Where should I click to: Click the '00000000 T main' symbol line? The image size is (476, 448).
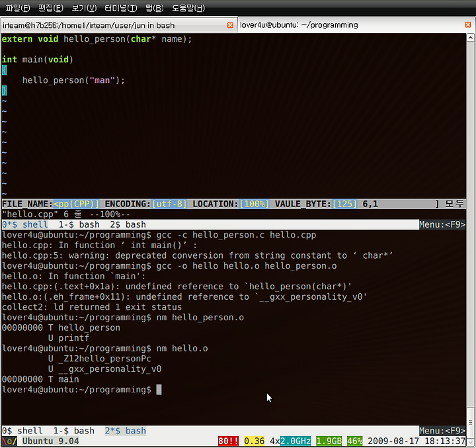click(x=40, y=379)
